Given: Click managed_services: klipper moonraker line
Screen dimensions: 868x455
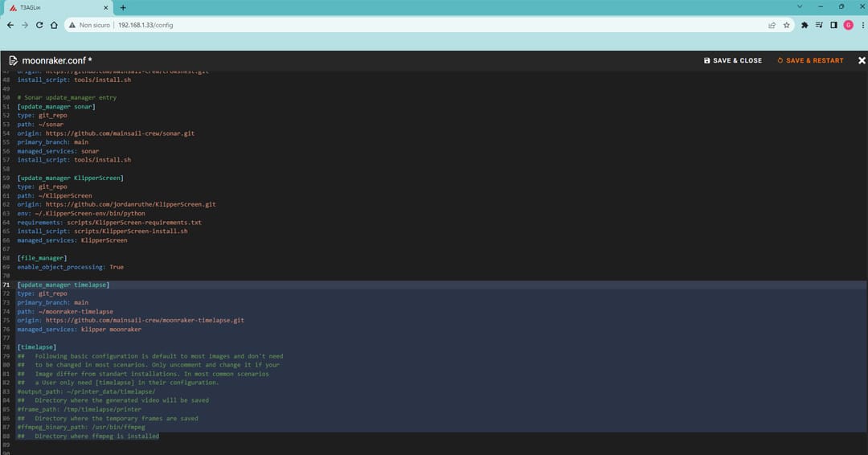Looking at the screenshot, I should 79,329.
